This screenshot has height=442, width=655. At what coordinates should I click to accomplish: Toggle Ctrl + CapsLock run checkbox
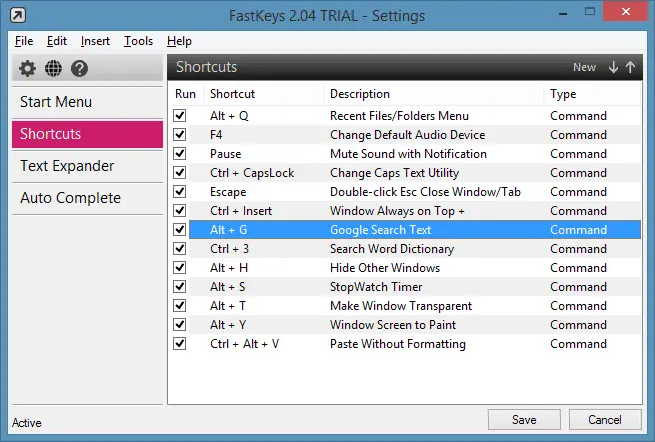(x=180, y=173)
